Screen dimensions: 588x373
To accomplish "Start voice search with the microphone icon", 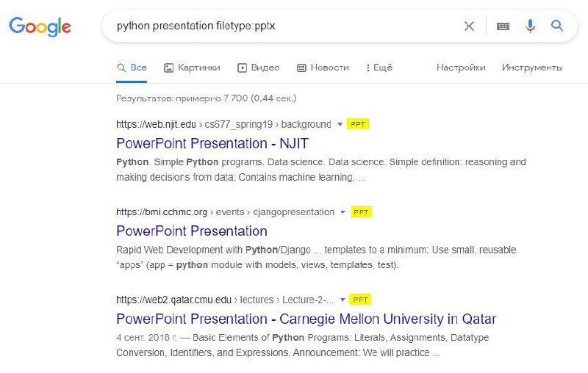I will pyautogui.click(x=530, y=26).
